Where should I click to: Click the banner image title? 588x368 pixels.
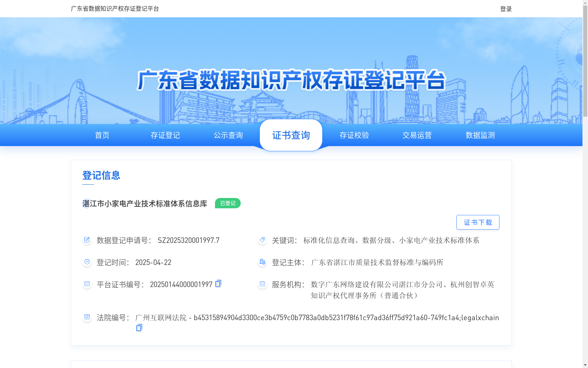(x=291, y=80)
